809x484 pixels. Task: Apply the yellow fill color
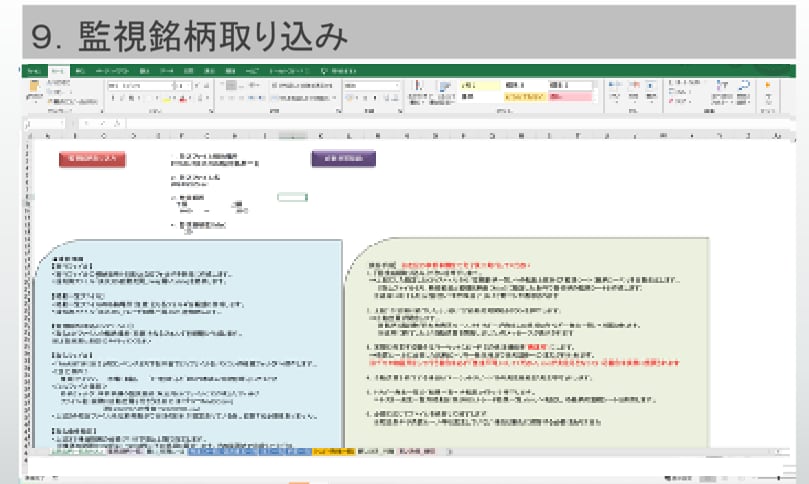[167, 98]
